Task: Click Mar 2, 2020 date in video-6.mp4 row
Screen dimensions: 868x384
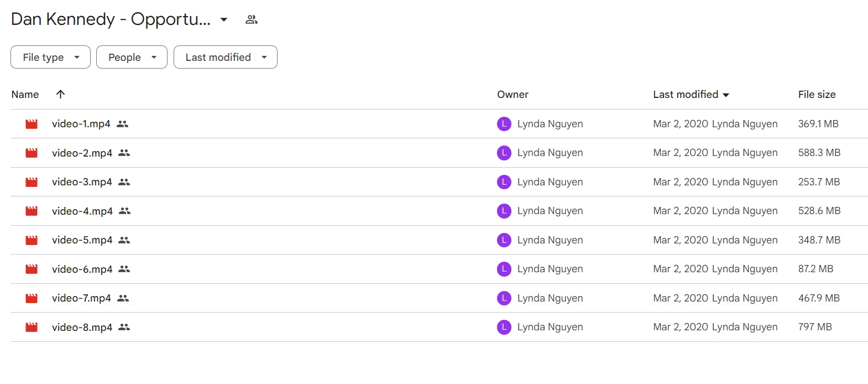Action: (x=681, y=269)
